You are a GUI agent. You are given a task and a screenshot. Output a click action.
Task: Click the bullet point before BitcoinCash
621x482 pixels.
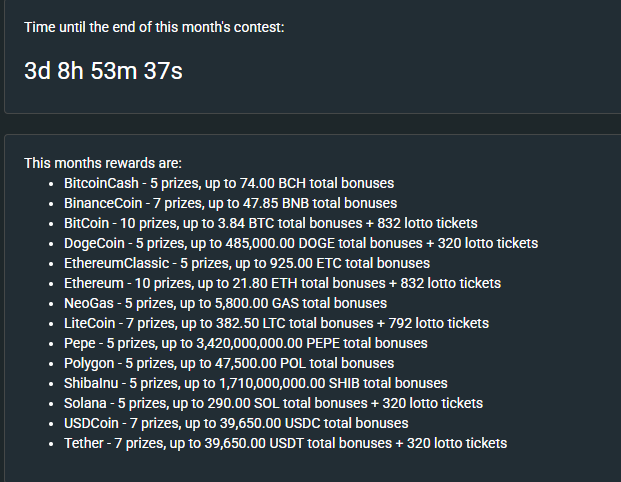click(51, 184)
